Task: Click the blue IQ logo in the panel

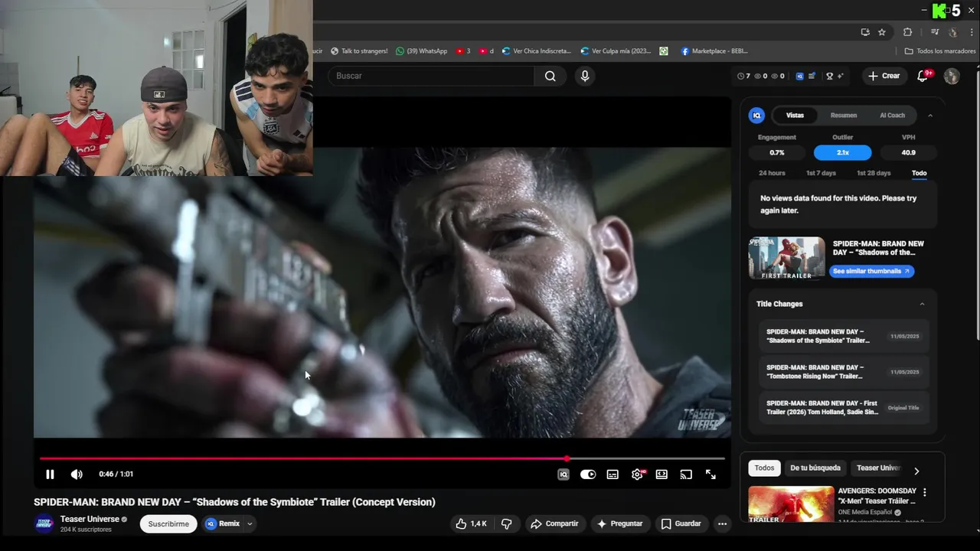Action: [756, 116]
